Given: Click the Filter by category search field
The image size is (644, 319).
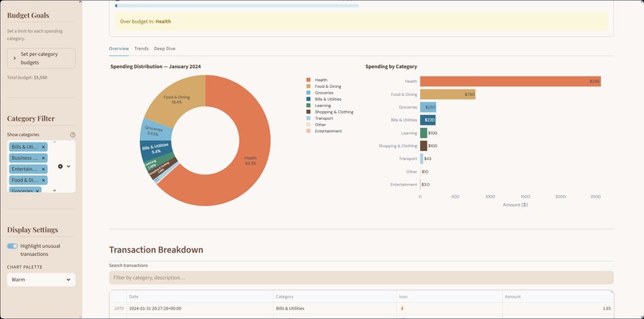Looking at the screenshot, I should (361, 277).
